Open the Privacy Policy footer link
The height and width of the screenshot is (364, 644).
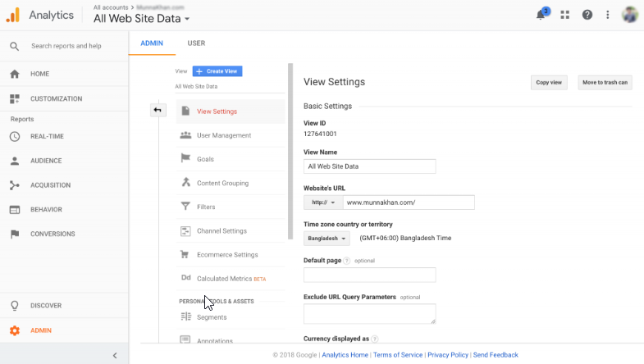[448, 355]
